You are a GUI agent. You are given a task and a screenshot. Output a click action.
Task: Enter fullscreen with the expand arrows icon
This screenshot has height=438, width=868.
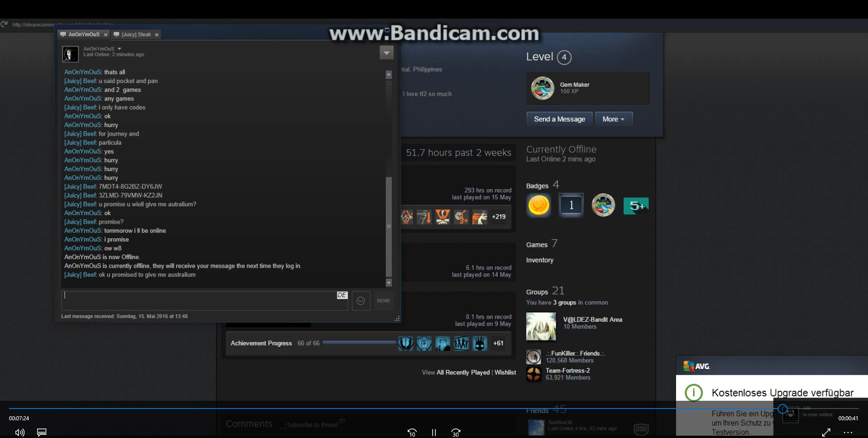(826, 433)
